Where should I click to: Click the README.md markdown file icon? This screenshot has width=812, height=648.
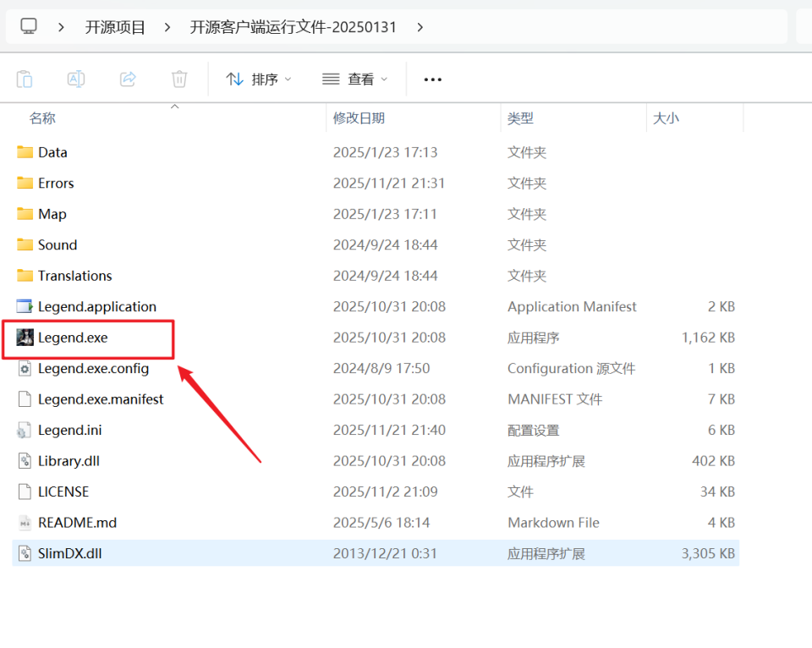point(25,523)
